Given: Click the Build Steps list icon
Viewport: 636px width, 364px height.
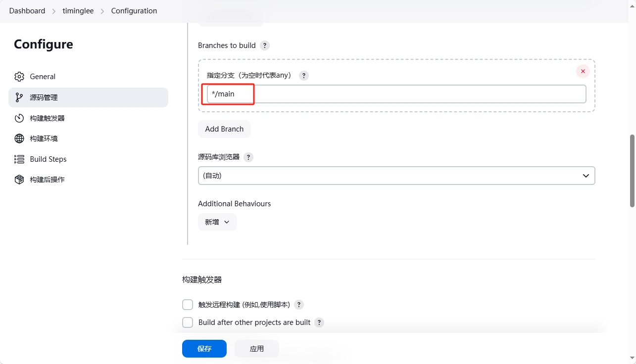Looking at the screenshot, I should click(x=19, y=159).
